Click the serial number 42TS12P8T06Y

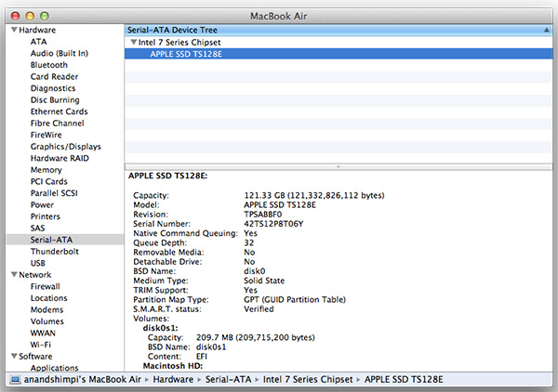[x=273, y=224]
